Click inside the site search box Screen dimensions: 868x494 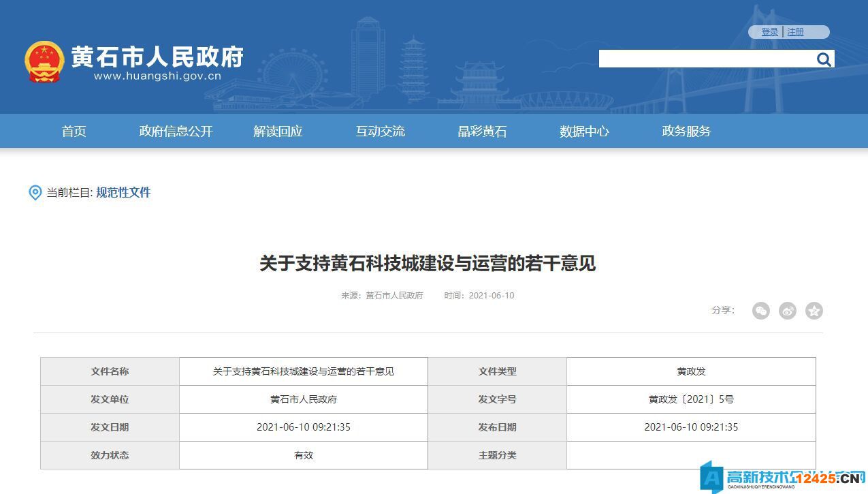[706, 59]
